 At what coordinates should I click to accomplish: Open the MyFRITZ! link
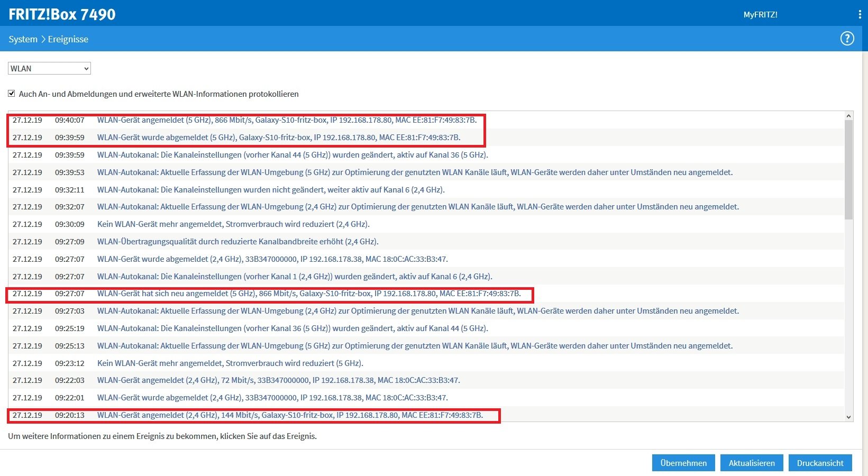[x=760, y=15]
